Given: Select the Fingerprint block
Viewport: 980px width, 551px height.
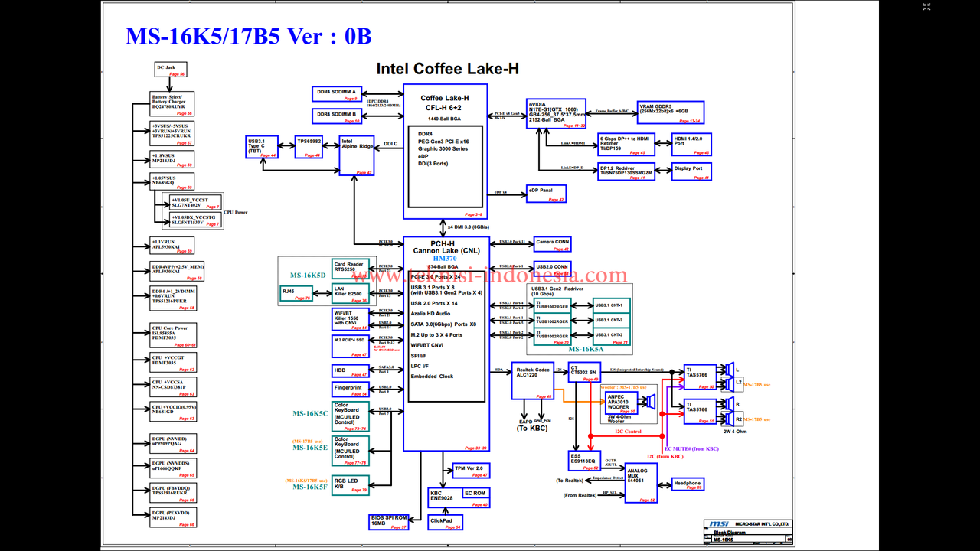Looking at the screenshot, I should click(x=351, y=390).
